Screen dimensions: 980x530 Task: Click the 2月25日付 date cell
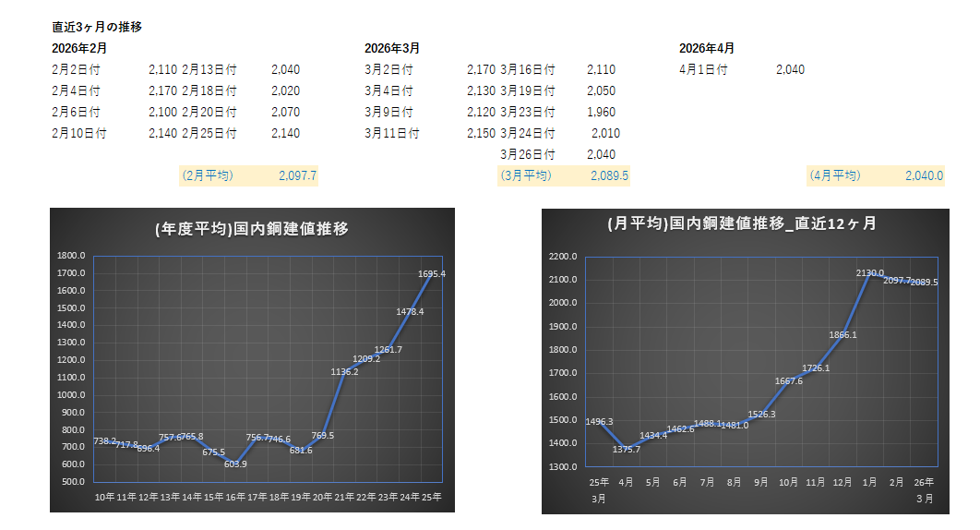click(x=209, y=133)
